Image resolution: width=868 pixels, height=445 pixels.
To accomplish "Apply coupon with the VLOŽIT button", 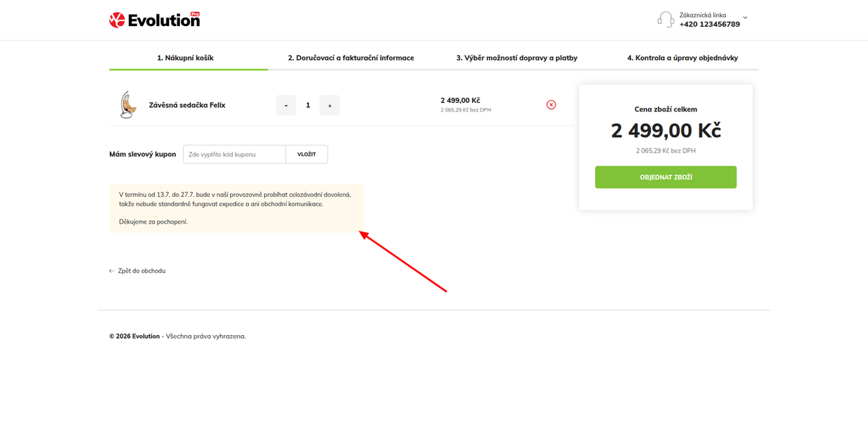I will 307,154.
